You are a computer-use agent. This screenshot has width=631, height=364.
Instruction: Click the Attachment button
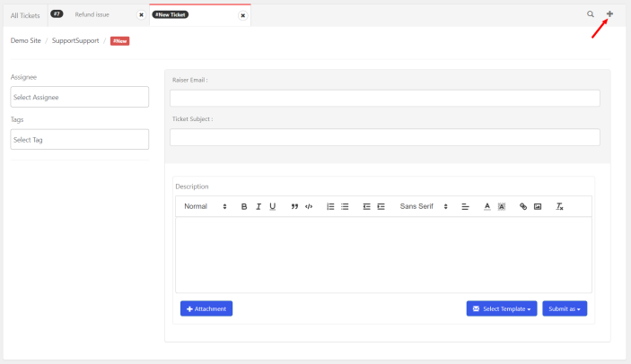pyautogui.click(x=206, y=308)
